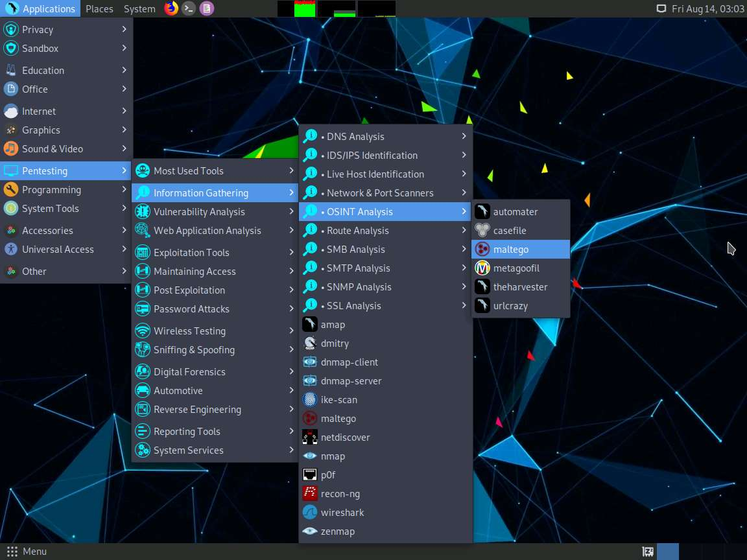Launch Firefox from the top panel
The width and height of the screenshot is (747, 560).
[171, 8]
